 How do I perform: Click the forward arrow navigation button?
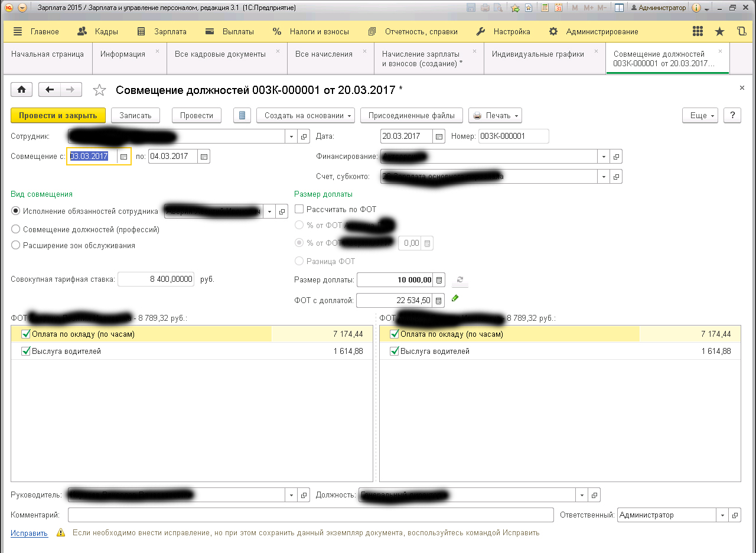[70, 89]
